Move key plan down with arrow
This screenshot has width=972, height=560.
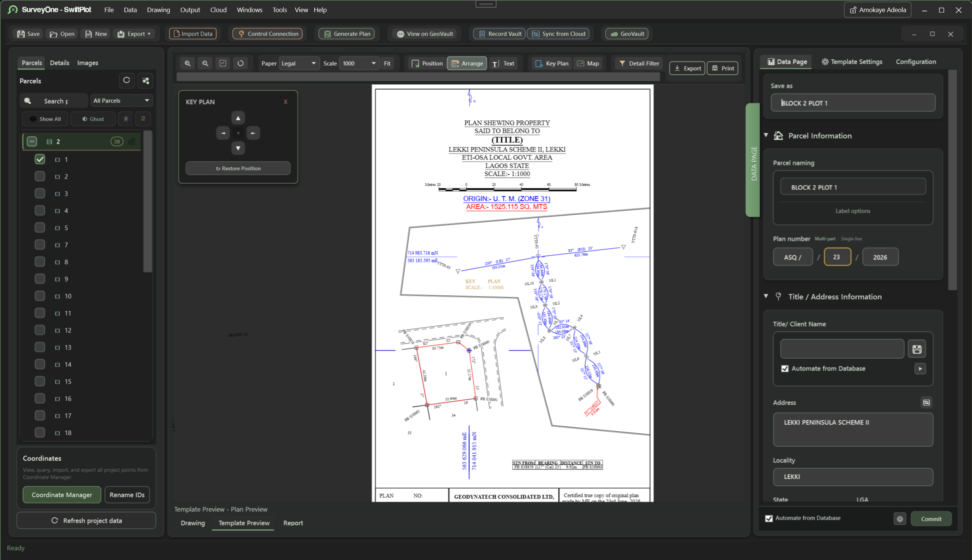(238, 148)
